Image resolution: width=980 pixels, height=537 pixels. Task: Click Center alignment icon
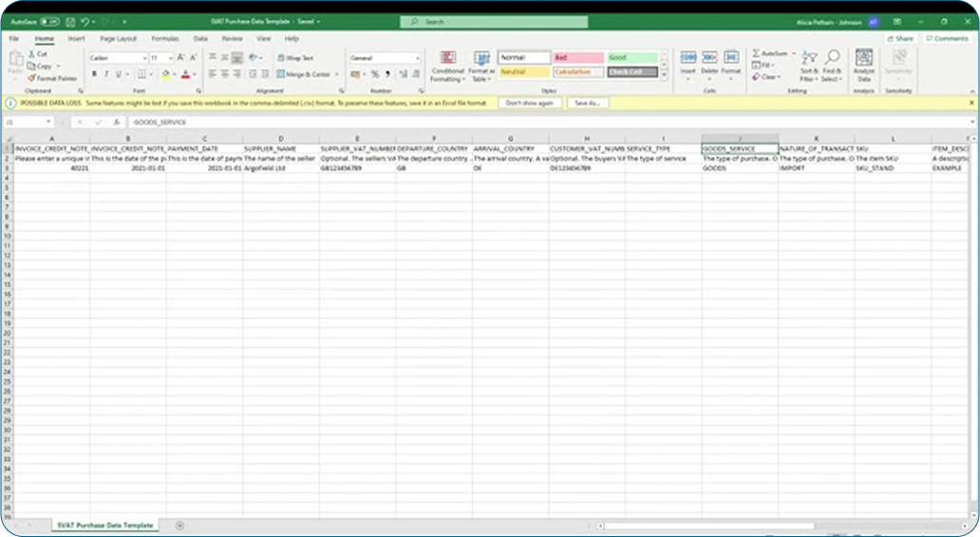point(225,74)
